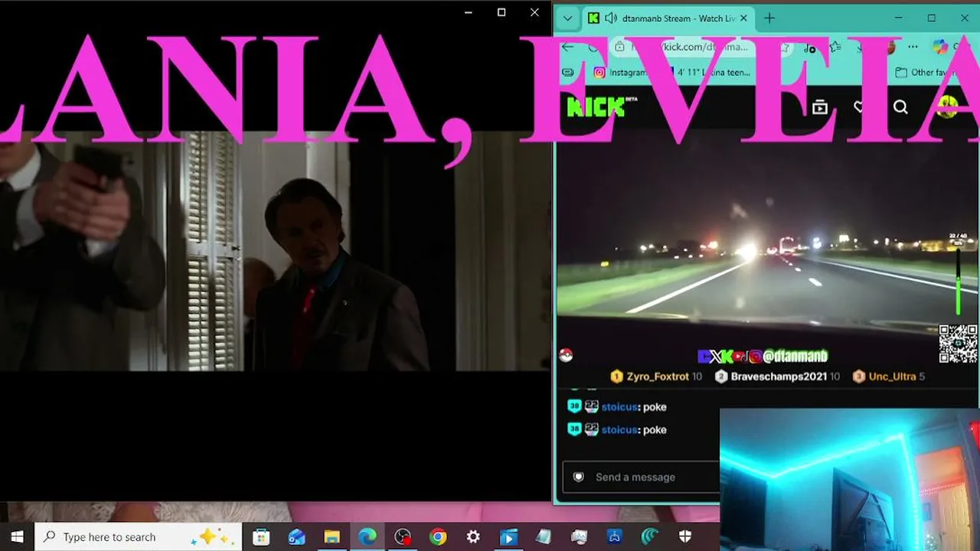The width and height of the screenshot is (980, 551).
Task: Open Kick search magnifier
Action: (900, 107)
